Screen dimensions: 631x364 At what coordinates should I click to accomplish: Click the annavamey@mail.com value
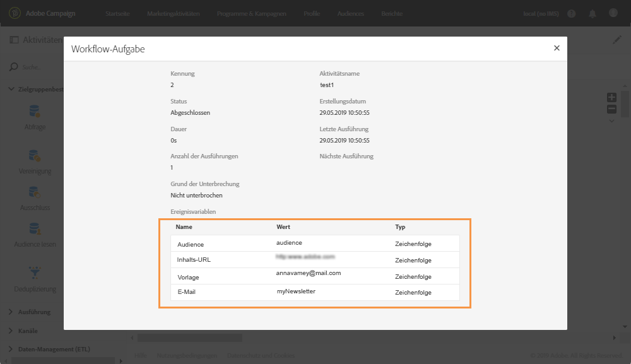tap(309, 273)
